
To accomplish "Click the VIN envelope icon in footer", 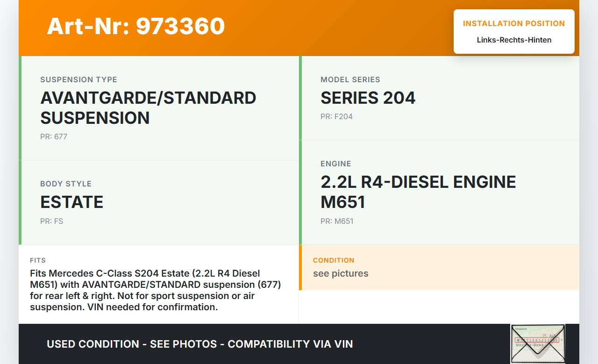I will tap(537, 343).
